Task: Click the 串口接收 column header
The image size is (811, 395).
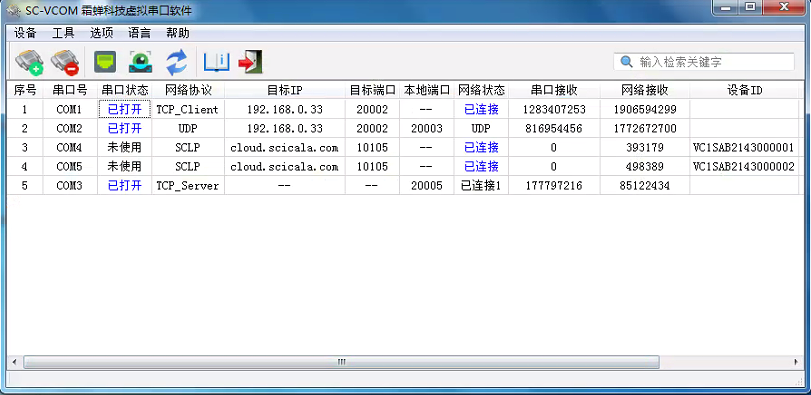Action: tap(554, 90)
